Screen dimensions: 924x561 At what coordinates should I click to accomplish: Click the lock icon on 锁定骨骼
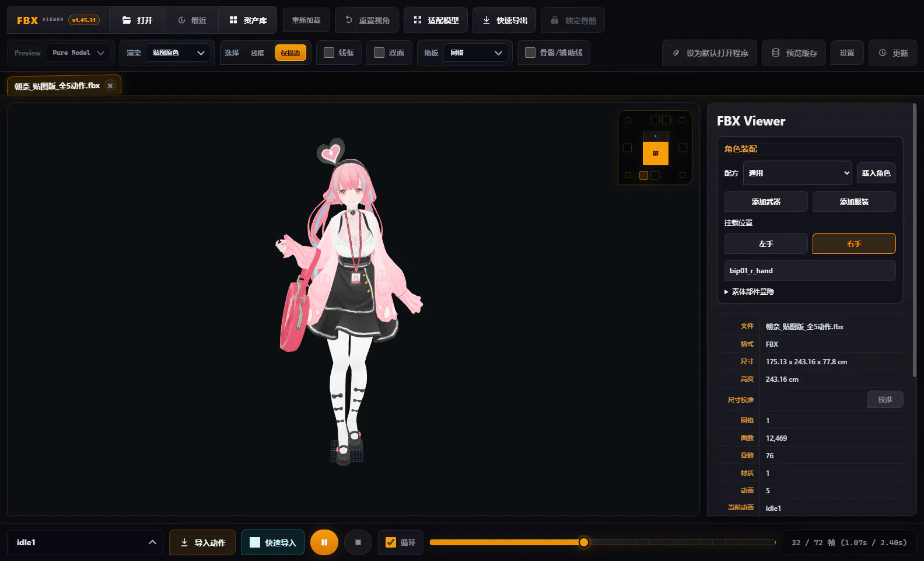tap(555, 20)
